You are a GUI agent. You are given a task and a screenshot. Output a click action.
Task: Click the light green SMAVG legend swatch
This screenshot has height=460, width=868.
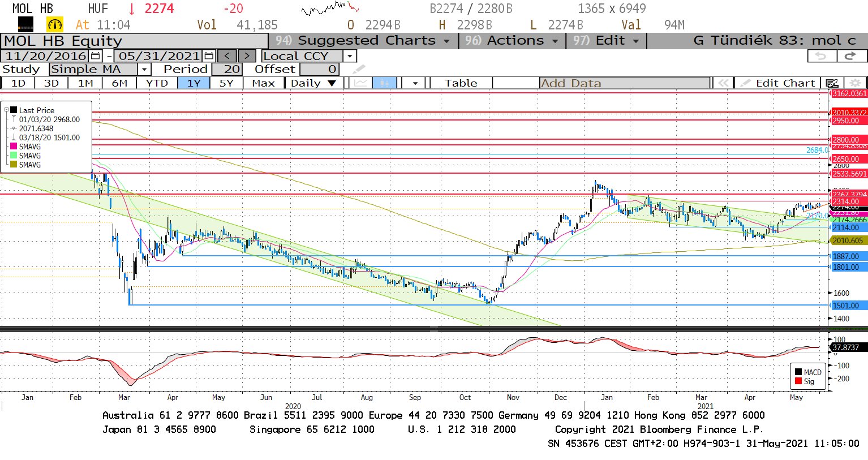click(14, 156)
